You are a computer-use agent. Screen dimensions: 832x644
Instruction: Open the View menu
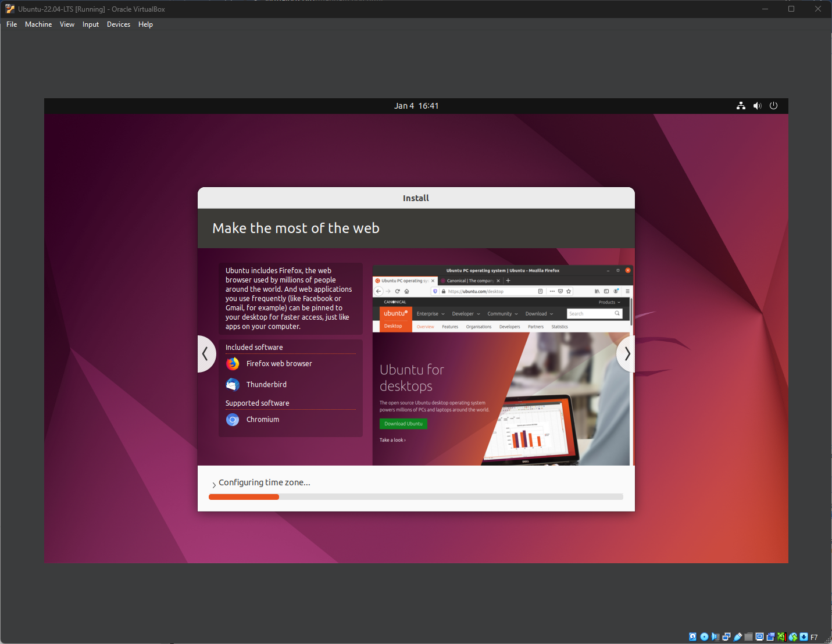point(67,24)
